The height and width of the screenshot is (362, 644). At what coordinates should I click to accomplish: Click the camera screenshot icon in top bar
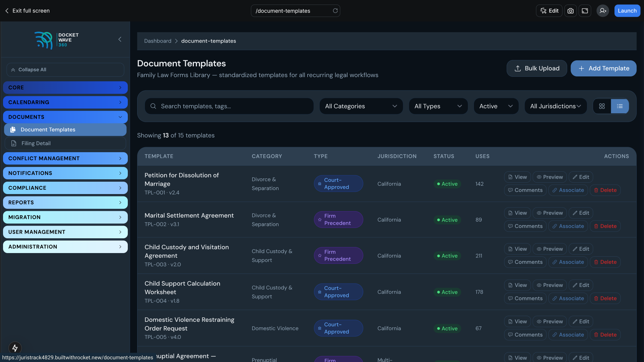571,11
